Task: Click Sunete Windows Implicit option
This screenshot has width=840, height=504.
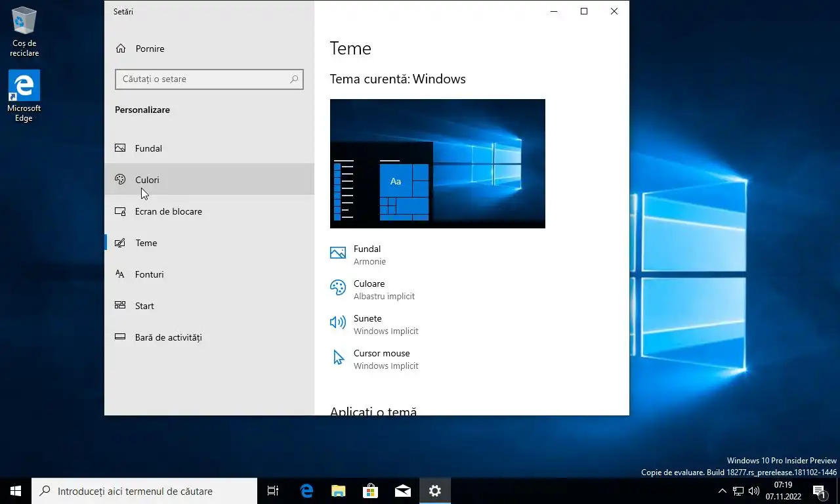Action: [x=374, y=324]
